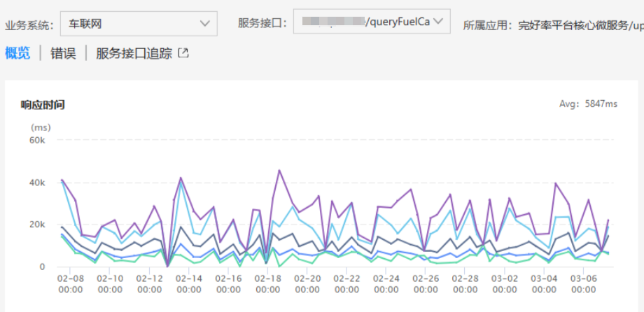The image size is (644, 312).
Task: Click the purple line's highest peak near 02-18
Action: 279,170
